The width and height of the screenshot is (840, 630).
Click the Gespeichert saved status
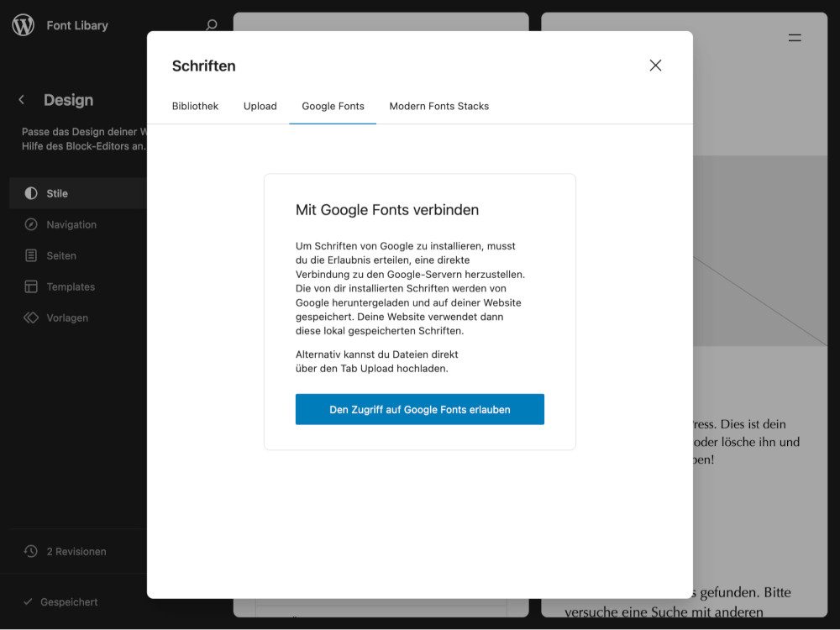point(69,602)
